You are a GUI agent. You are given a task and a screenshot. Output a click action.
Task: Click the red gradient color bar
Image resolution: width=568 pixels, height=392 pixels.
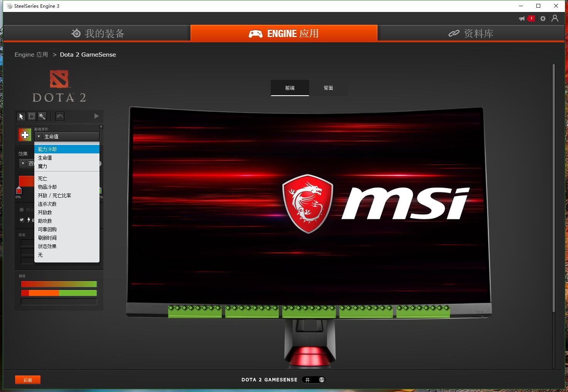tap(27, 181)
